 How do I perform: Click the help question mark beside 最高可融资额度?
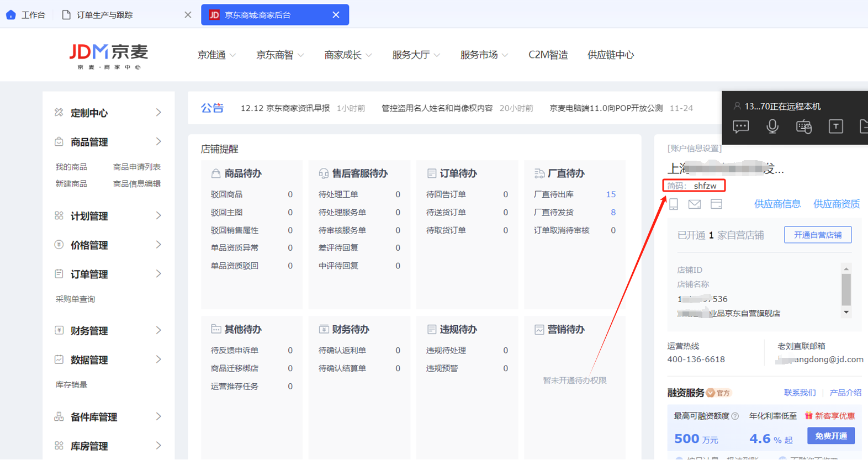(x=735, y=416)
